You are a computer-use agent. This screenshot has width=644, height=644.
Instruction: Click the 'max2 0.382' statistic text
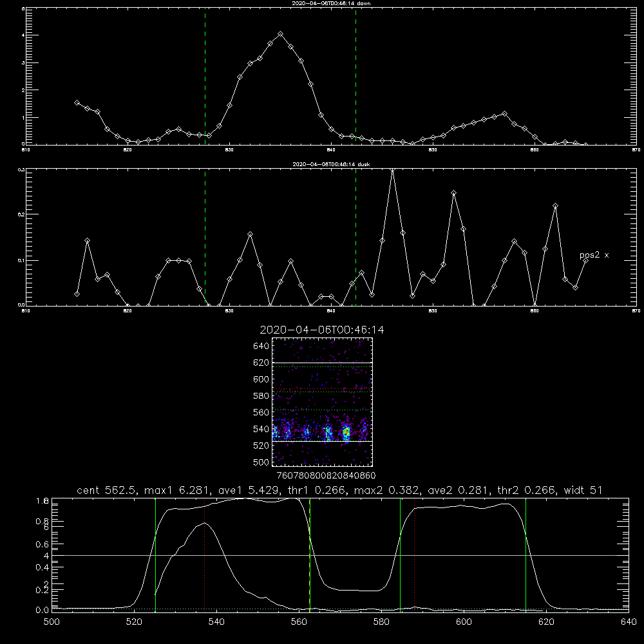386,490
